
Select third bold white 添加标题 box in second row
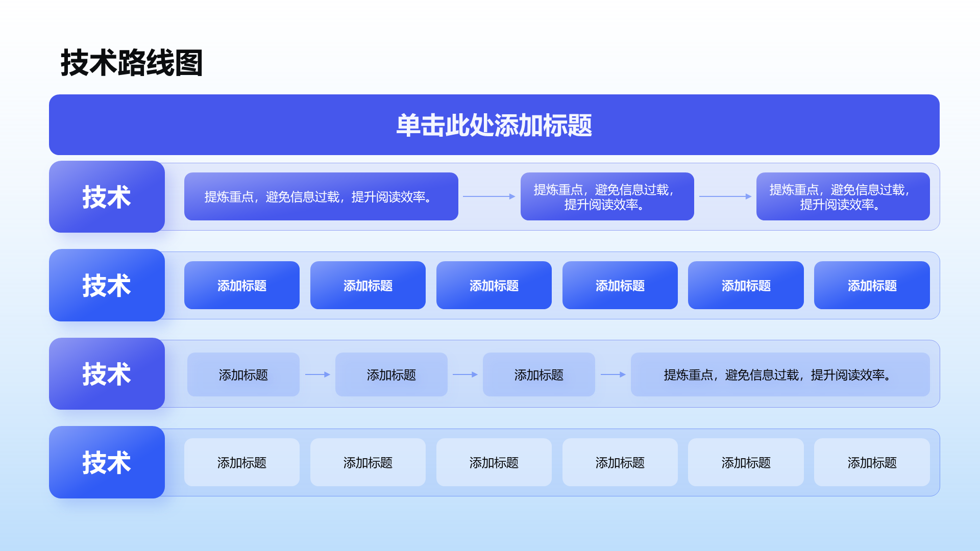point(494,285)
